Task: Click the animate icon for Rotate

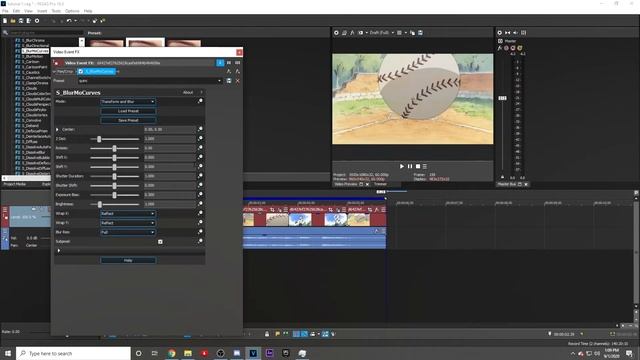Action: tap(200, 148)
